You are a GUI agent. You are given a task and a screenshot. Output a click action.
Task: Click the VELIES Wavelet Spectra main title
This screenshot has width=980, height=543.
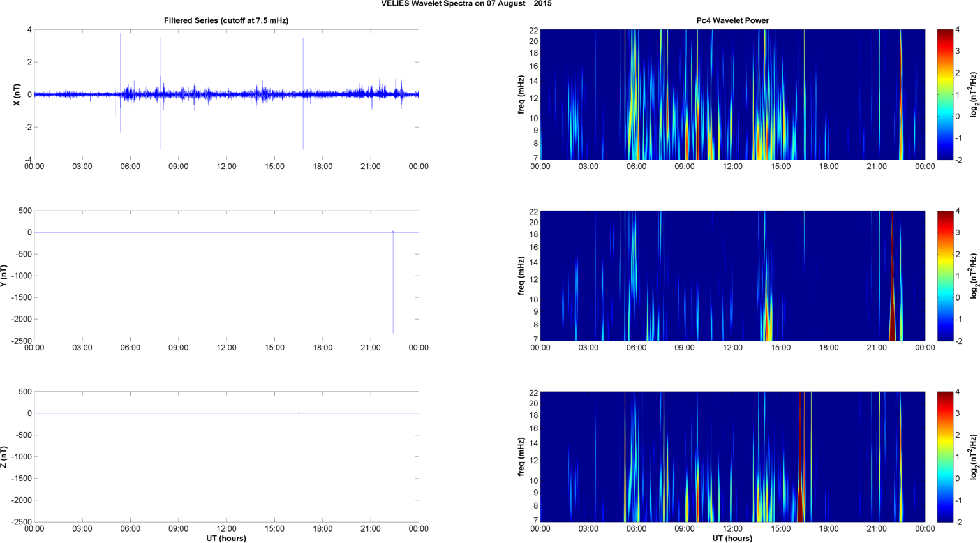click(466, 4)
